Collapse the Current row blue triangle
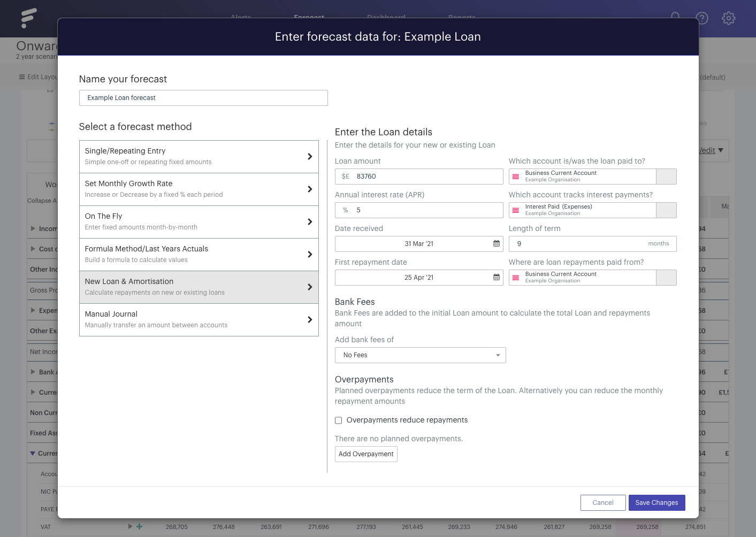The height and width of the screenshot is (537, 756). pos(33,454)
